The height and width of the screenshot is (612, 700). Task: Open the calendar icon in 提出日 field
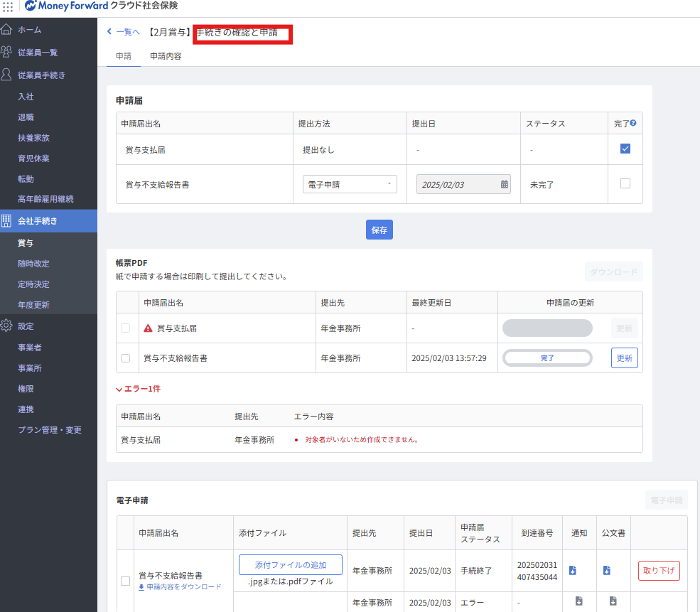click(505, 184)
